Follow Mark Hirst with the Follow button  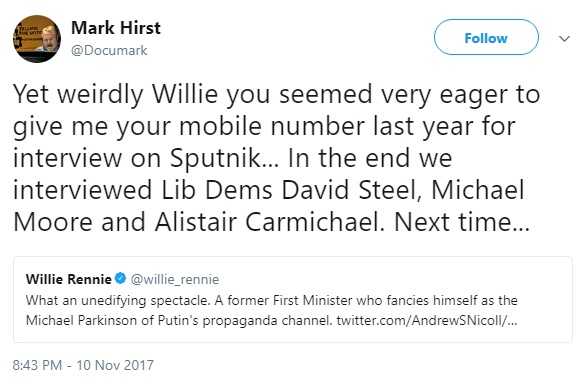click(x=486, y=37)
